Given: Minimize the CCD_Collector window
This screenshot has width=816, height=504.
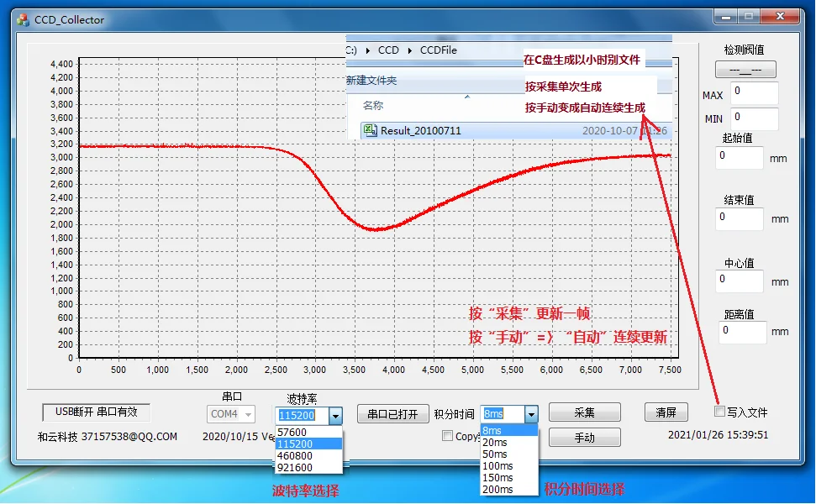Looking at the screenshot, I should [725, 17].
